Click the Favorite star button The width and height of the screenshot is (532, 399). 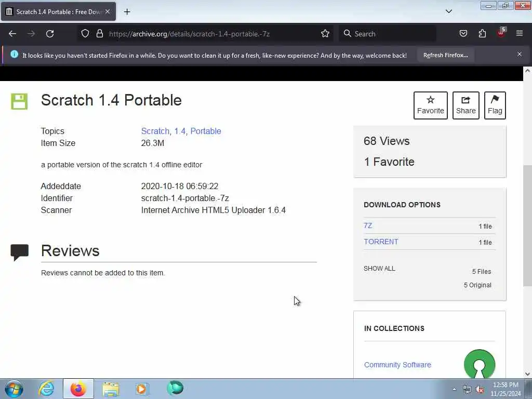[x=430, y=105]
